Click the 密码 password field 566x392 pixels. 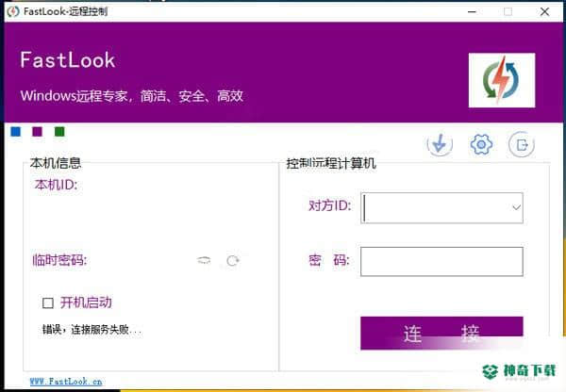pos(441,261)
